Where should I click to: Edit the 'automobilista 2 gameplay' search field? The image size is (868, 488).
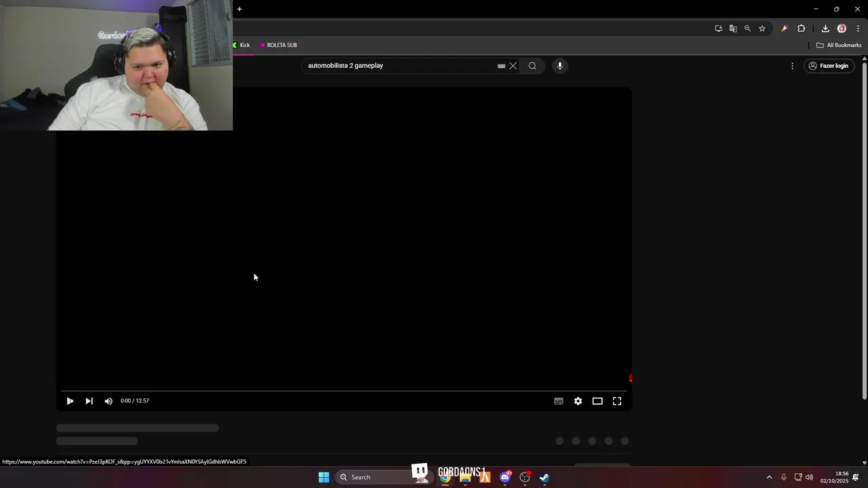[400, 66]
